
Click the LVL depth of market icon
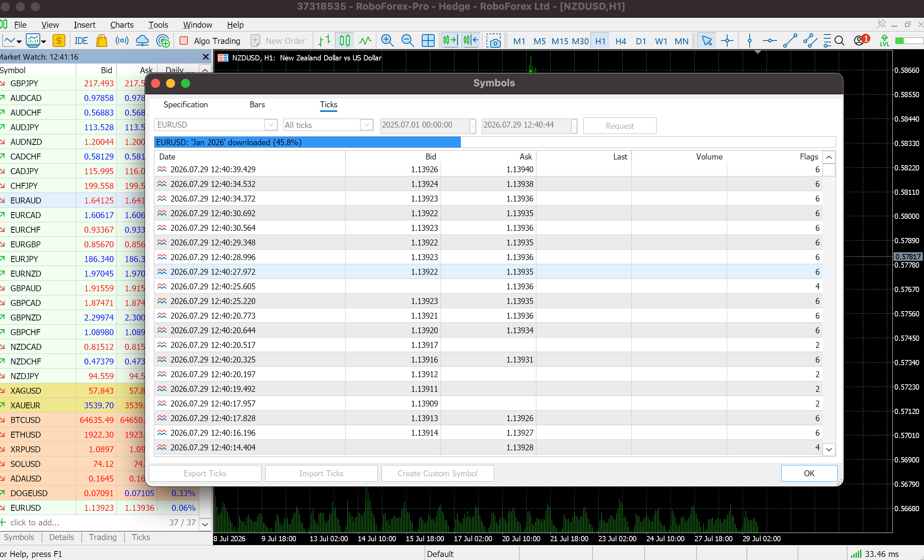coord(885,41)
